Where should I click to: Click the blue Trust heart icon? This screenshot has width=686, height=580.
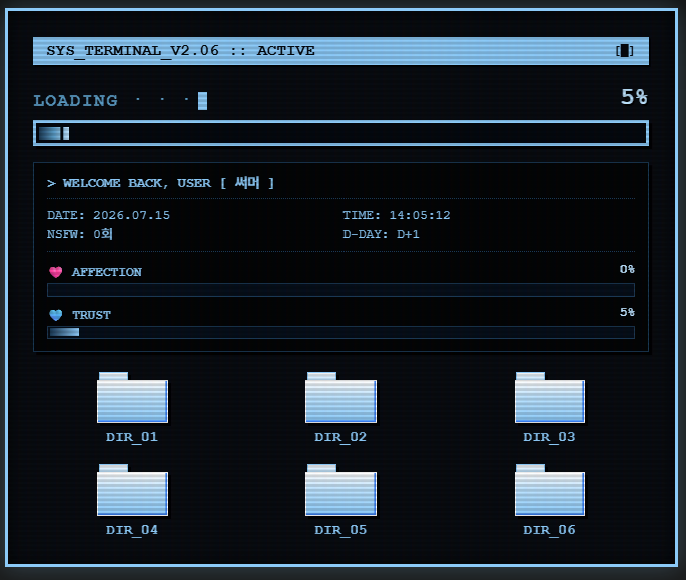(56, 315)
